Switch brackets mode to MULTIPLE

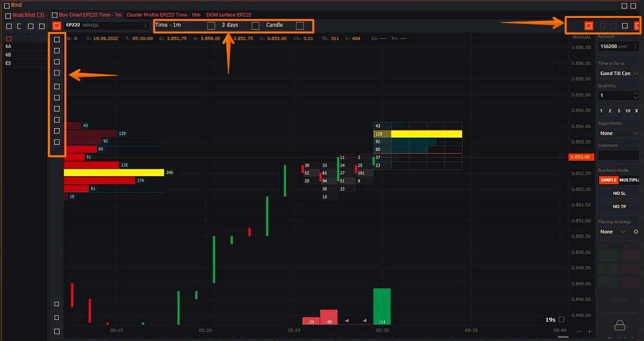(x=629, y=180)
